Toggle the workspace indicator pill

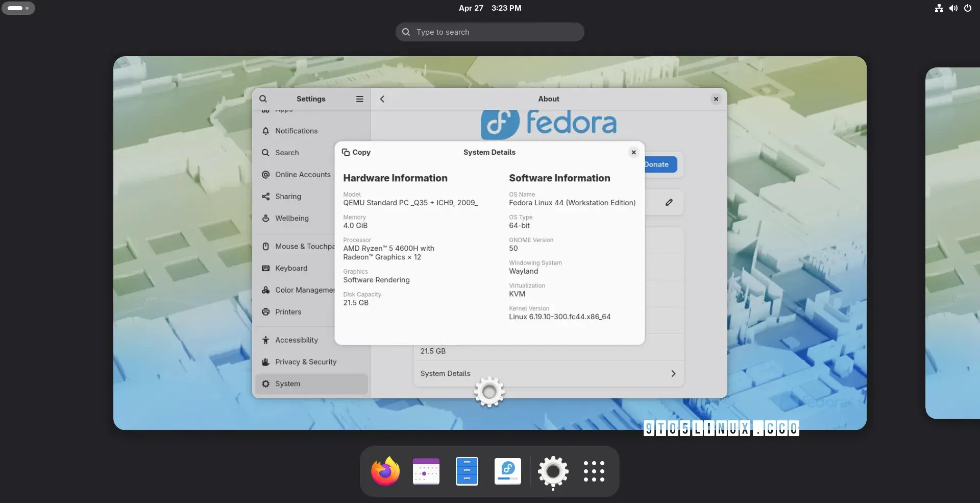[18, 8]
